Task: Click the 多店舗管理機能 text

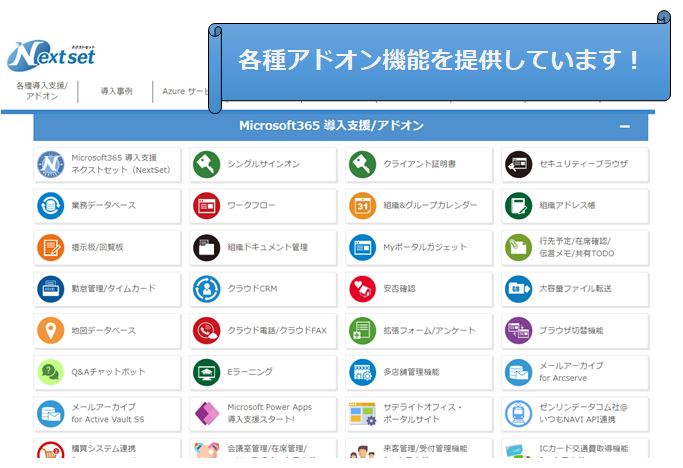Action: (x=411, y=372)
